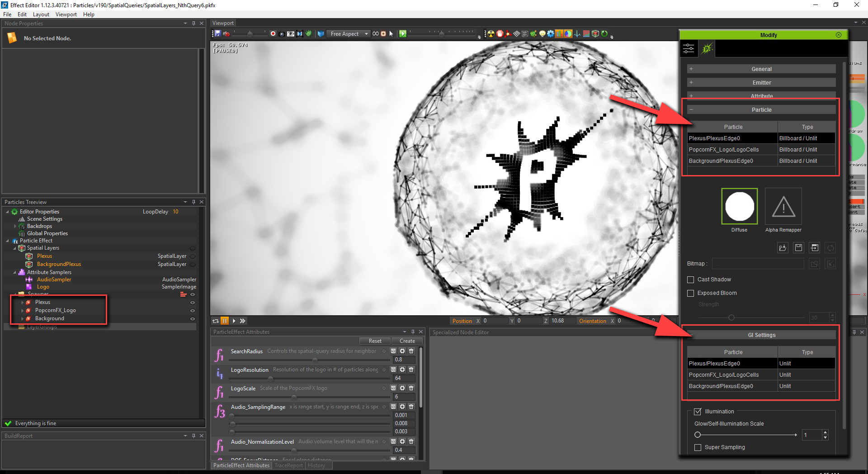Screen dimensions: 868x474
Task: Uncheck the Illumination checkbox
Action: (x=698, y=412)
